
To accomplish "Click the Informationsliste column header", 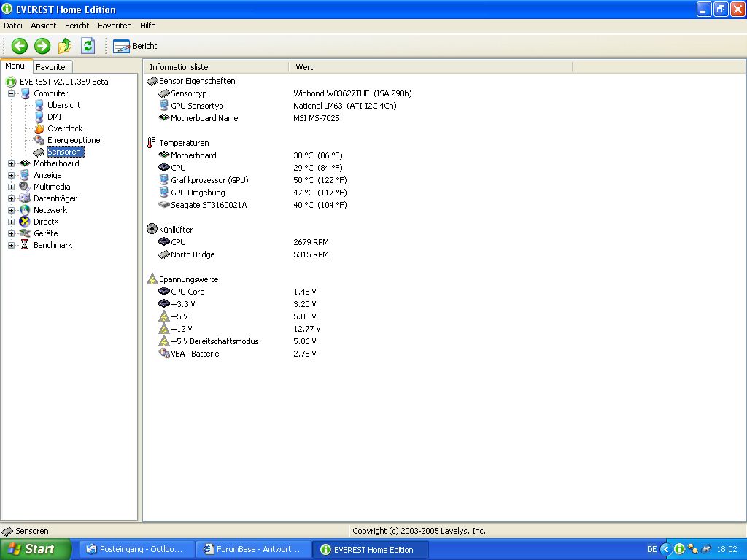I will tap(216, 67).
